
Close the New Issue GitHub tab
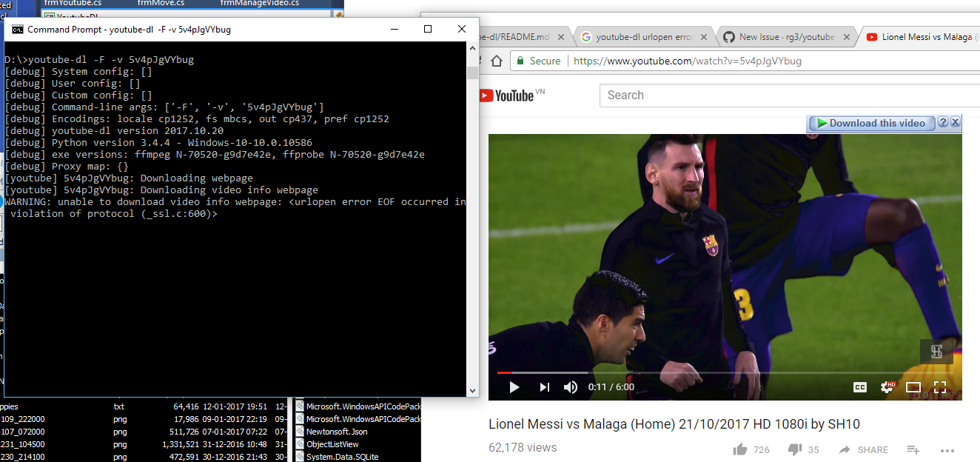847,37
